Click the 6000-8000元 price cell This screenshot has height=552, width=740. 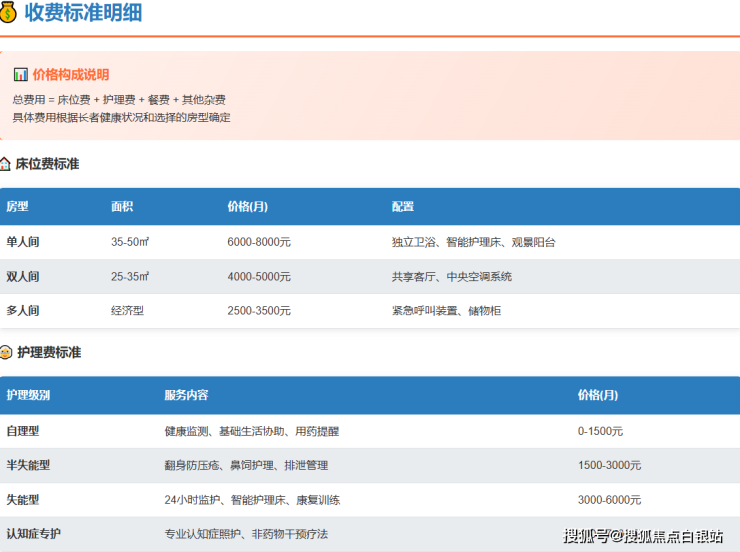point(259,242)
